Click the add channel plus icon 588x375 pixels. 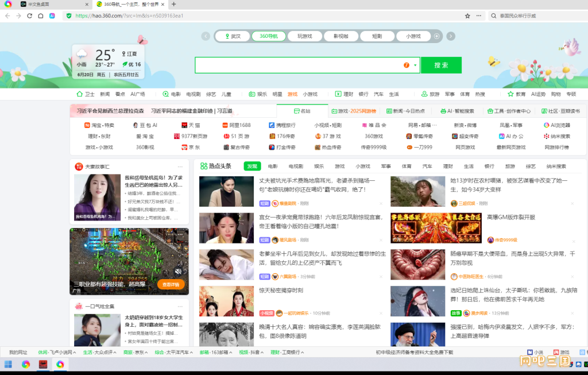pyautogui.click(x=436, y=36)
